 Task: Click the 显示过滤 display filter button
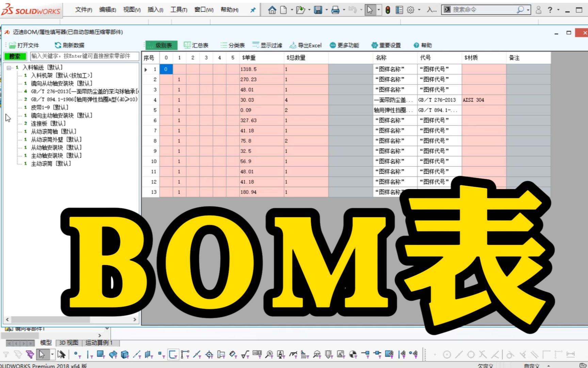coord(267,45)
